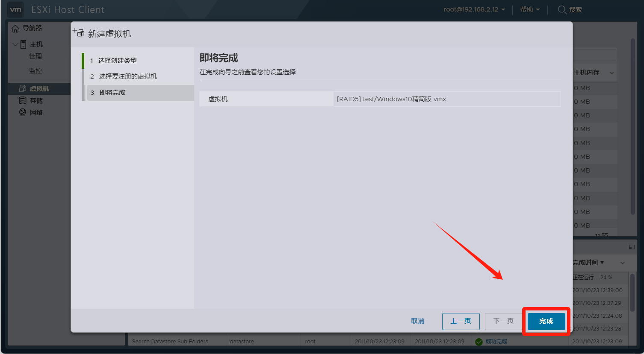This screenshot has height=354, width=644.
Task: Click the network globe icon
Action: 23,112
